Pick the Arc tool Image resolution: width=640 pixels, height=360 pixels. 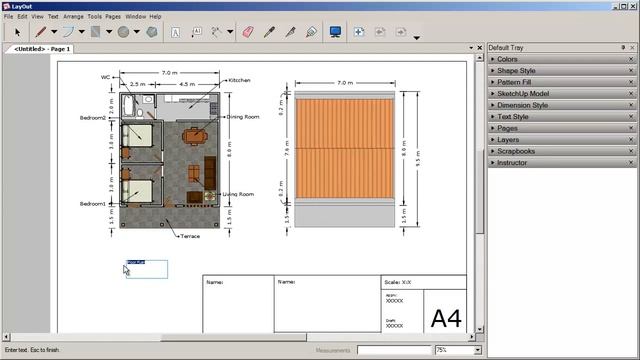pos(68,32)
